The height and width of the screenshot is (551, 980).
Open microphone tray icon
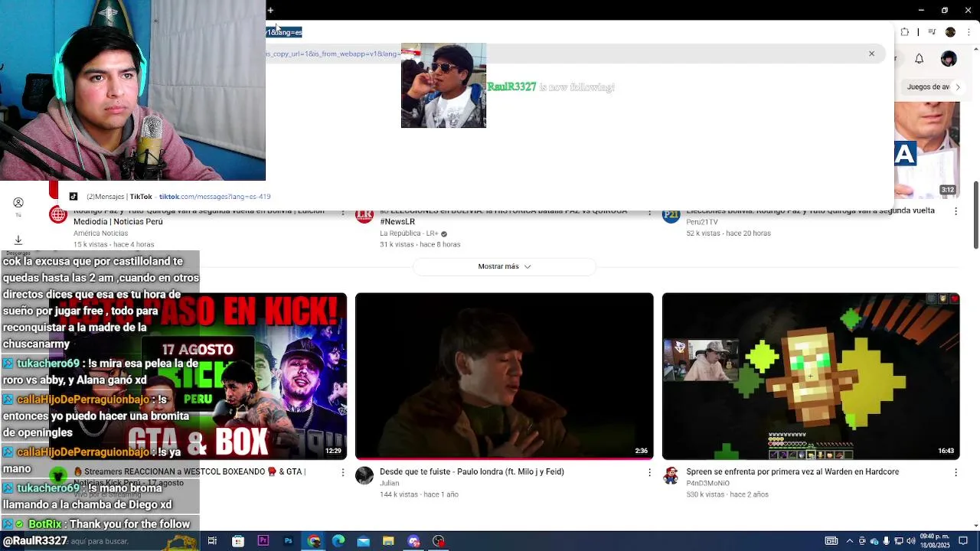887,541
